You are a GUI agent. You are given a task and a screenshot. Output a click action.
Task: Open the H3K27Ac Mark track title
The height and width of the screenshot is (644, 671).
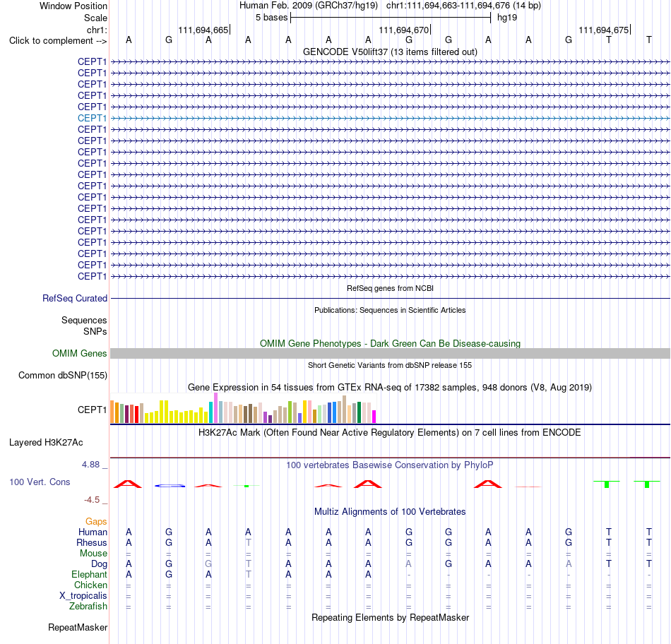[x=390, y=433]
